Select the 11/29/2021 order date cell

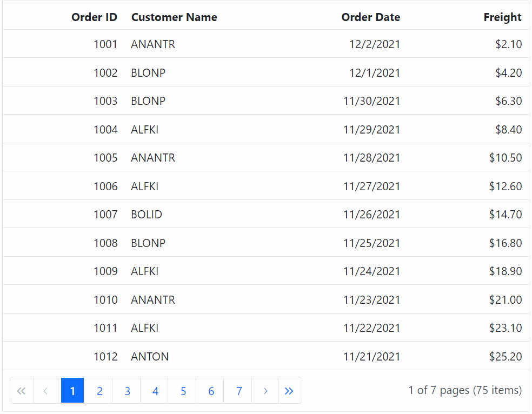click(371, 130)
